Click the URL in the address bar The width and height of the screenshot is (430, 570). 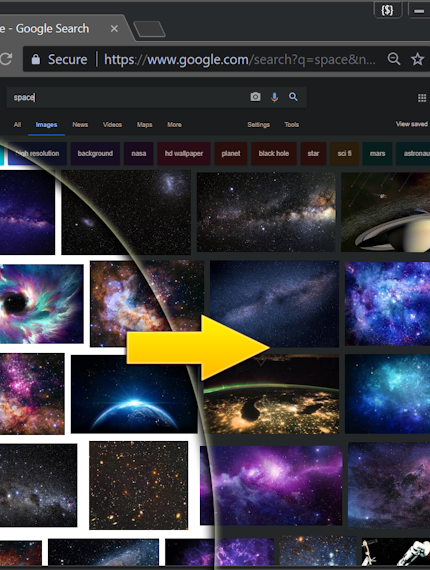point(240,59)
